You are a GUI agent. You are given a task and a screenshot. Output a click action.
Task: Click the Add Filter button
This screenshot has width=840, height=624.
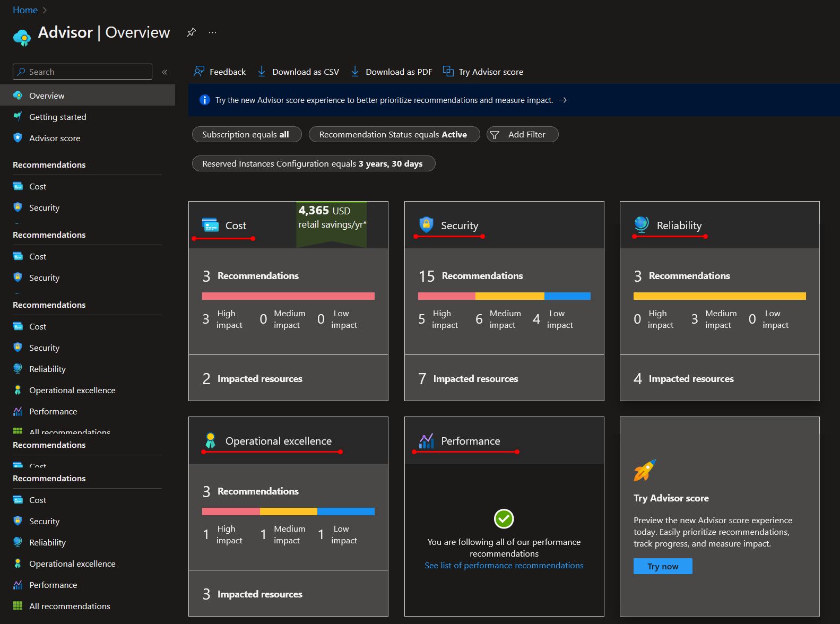pos(523,134)
